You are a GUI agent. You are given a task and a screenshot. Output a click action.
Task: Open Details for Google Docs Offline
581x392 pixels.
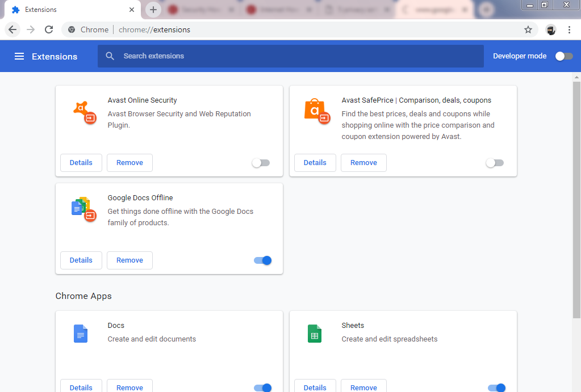point(81,260)
